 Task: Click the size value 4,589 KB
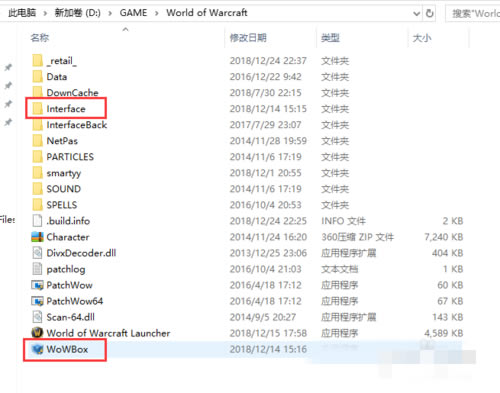pyautogui.click(x=443, y=333)
